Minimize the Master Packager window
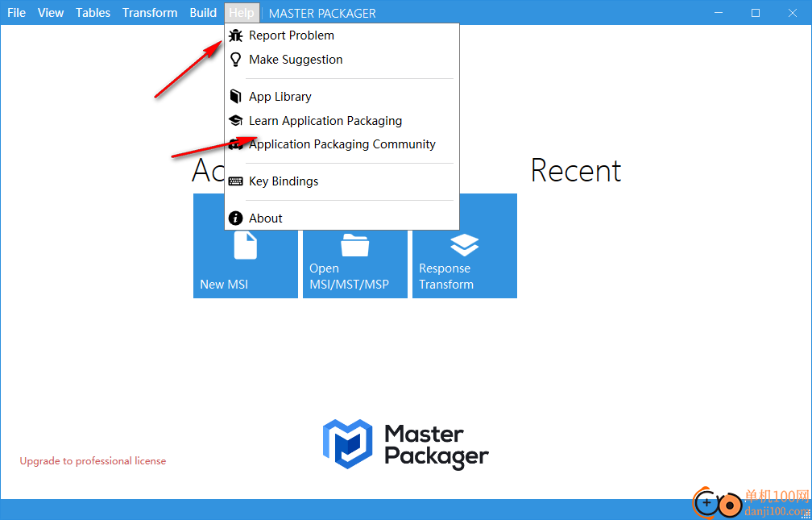Screen dimensions: 812x520 click(x=719, y=13)
